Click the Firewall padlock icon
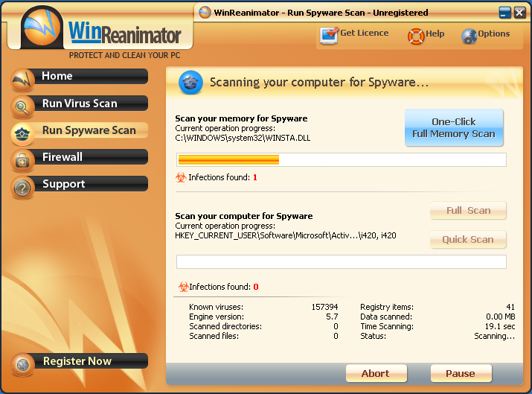This screenshot has width=532, height=394. [x=23, y=160]
